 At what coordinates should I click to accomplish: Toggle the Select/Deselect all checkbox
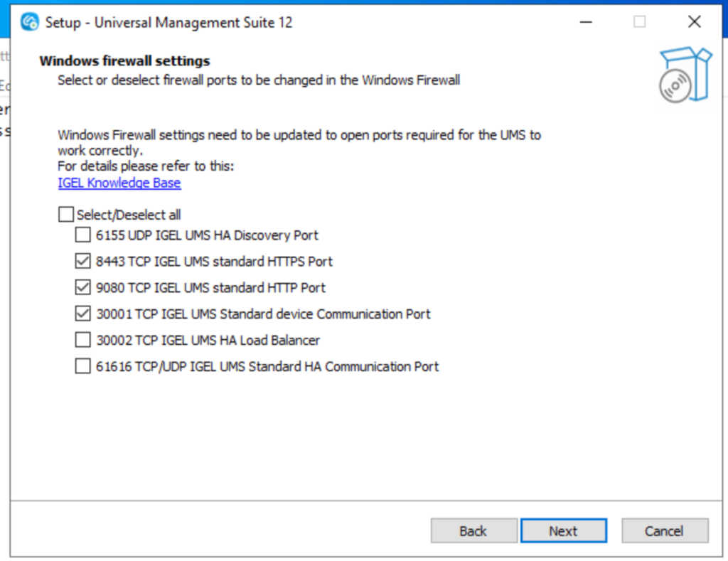pos(66,214)
